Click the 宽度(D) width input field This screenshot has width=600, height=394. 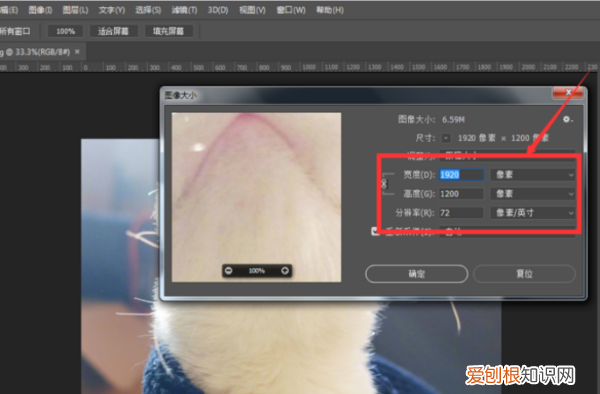(461, 175)
